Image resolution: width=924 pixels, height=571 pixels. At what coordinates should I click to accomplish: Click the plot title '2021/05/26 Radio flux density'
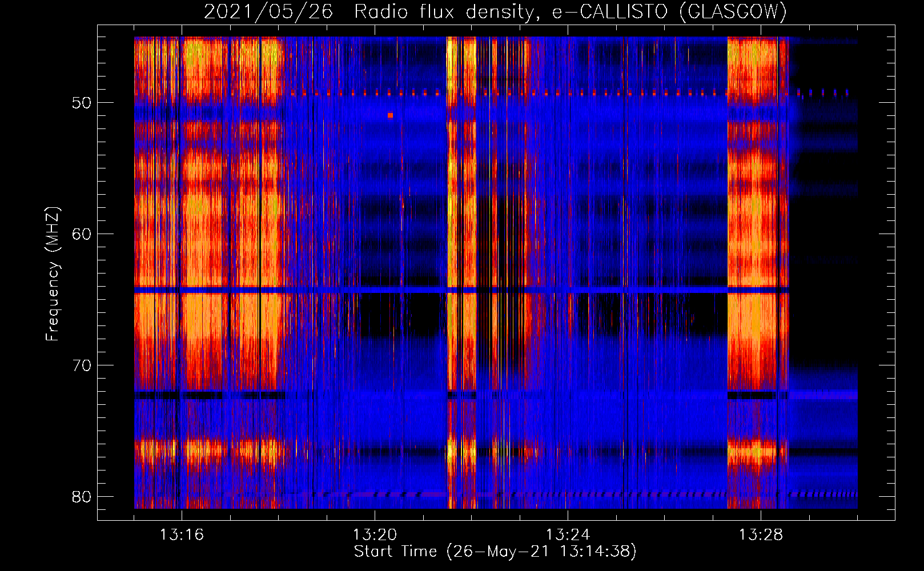pyautogui.click(x=372, y=11)
